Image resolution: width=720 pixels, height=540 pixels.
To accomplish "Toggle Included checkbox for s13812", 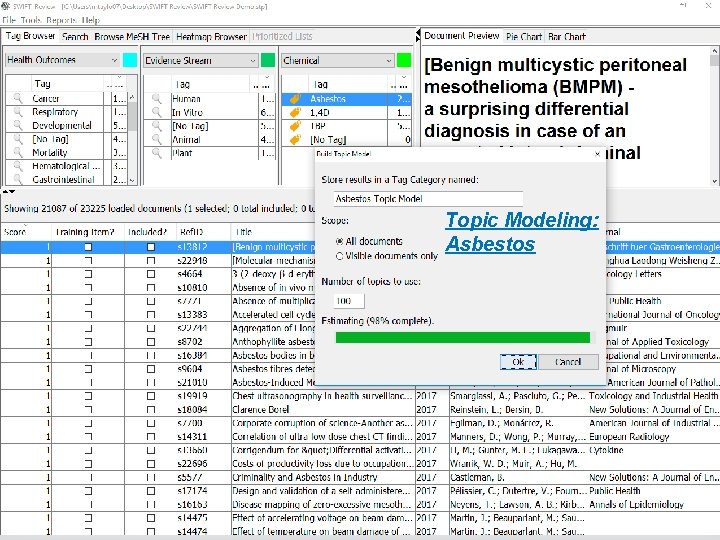I will (x=151, y=247).
